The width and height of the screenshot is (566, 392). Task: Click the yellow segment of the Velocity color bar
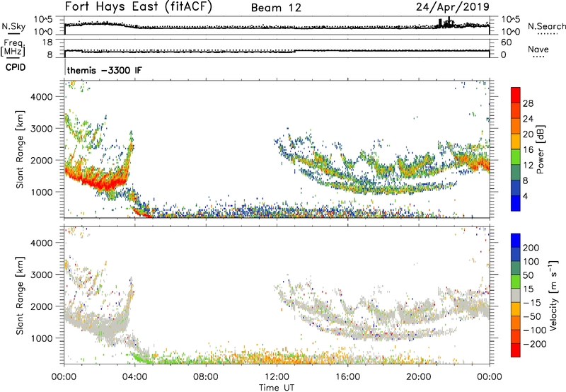click(x=516, y=309)
